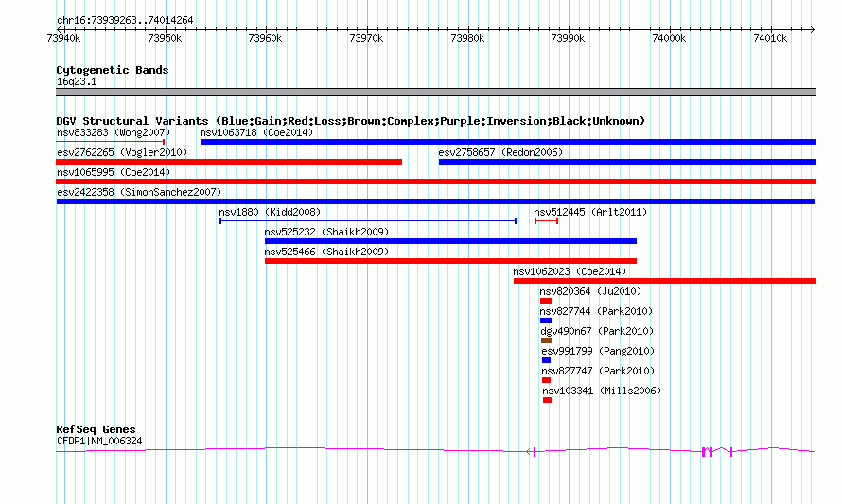Click the 73980k ruler tick label
This screenshot has height=504, width=842.
[x=467, y=38]
